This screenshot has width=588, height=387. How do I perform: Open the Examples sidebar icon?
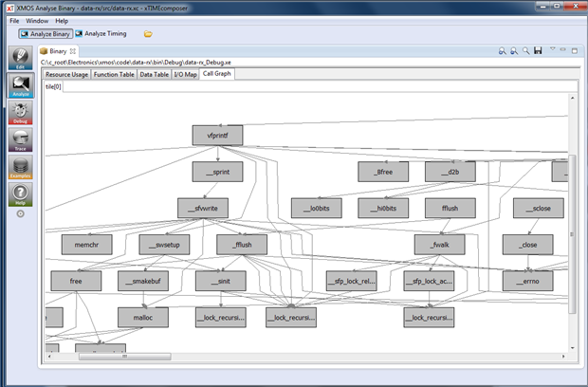[20, 168]
